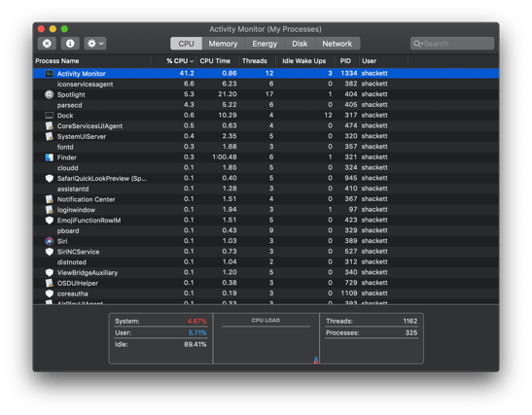This screenshot has width=532, height=415.
Task: Select the assistantd process name
Action: point(73,189)
